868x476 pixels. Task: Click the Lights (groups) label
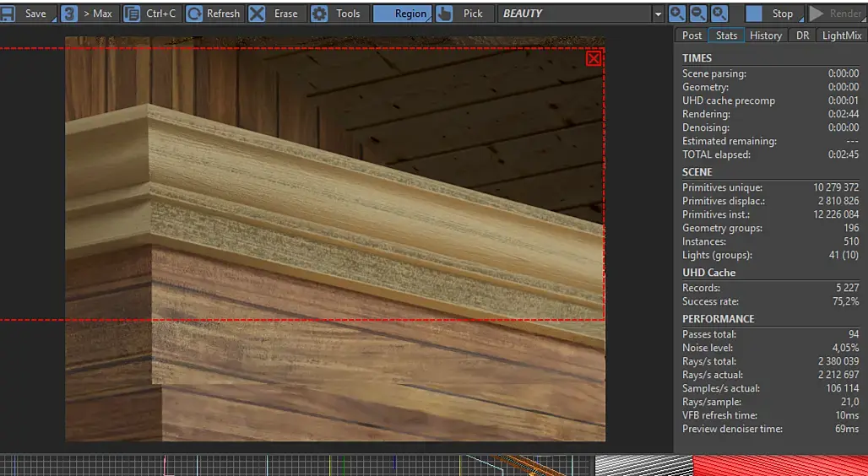717,255
